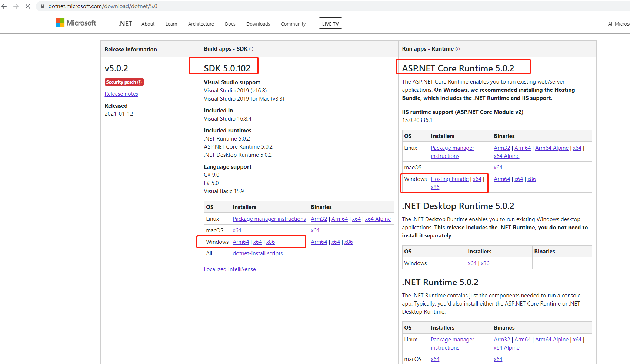Open the Architecture menu item
The image size is (630, 364).
pyautogui.click(x=201, y=24)
